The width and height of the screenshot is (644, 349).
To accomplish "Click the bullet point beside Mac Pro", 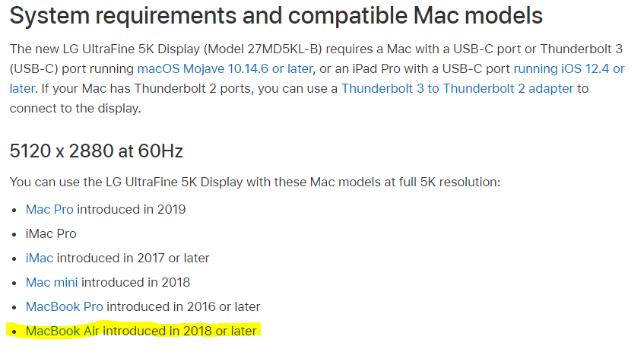I will point(14,210).
